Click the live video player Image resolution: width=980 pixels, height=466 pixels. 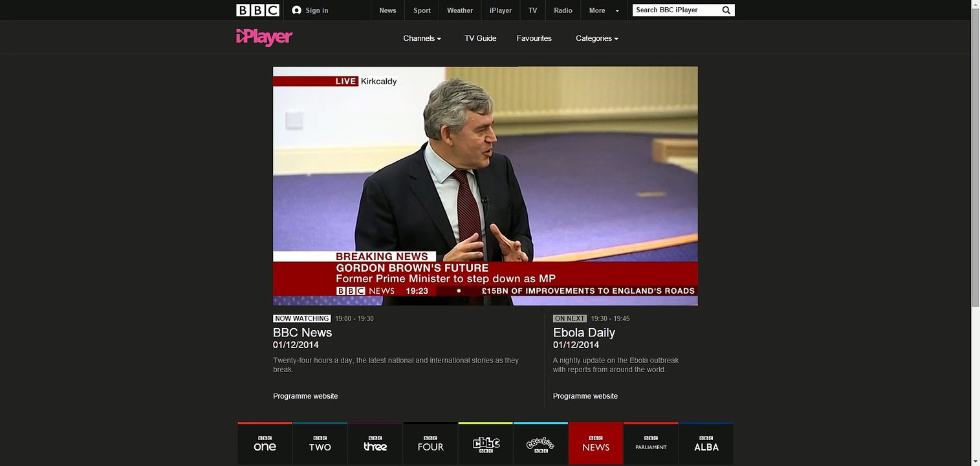click(485, 186)
